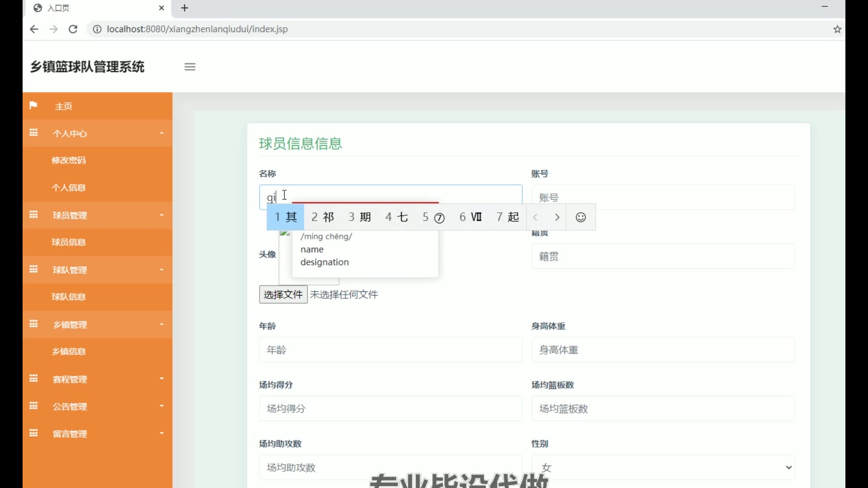
Task: Expand the 赛程管理 menu arrow
Action: click(161, 379)
